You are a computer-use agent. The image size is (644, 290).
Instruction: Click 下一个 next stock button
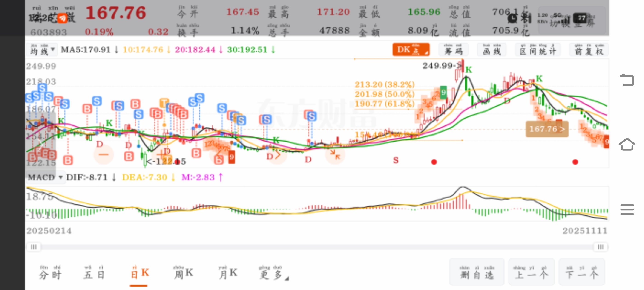[x=582, y=273]
